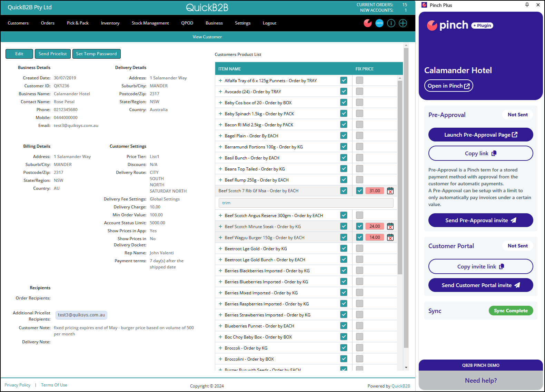Untick item checkbox for Broccoli
Screen dimensions: 545x392
click(x=344, y=347)
